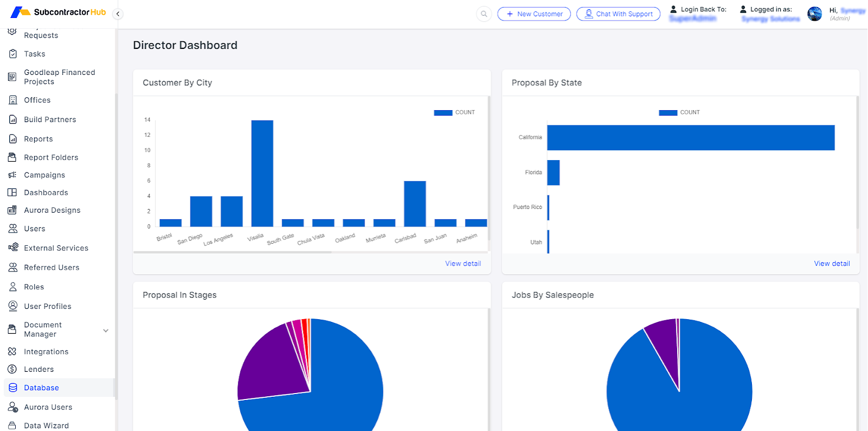The image size is (868, 431).
Task: Click the Aurora Designs icon
Action: coord(12,210)
